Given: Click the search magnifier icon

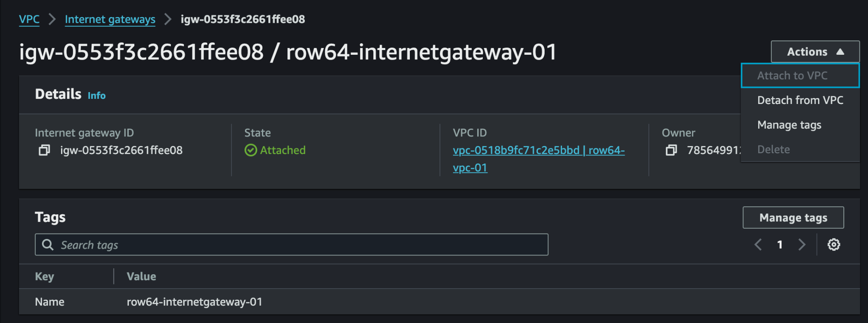Looking at the screenshot, I should point(48,245).
